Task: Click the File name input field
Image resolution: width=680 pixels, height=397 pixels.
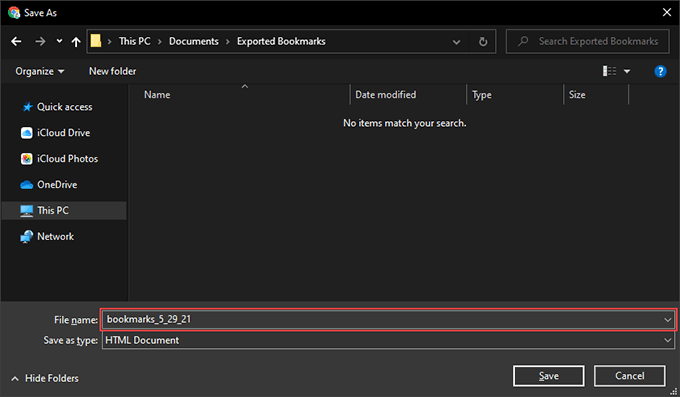Action: (388, 320)
